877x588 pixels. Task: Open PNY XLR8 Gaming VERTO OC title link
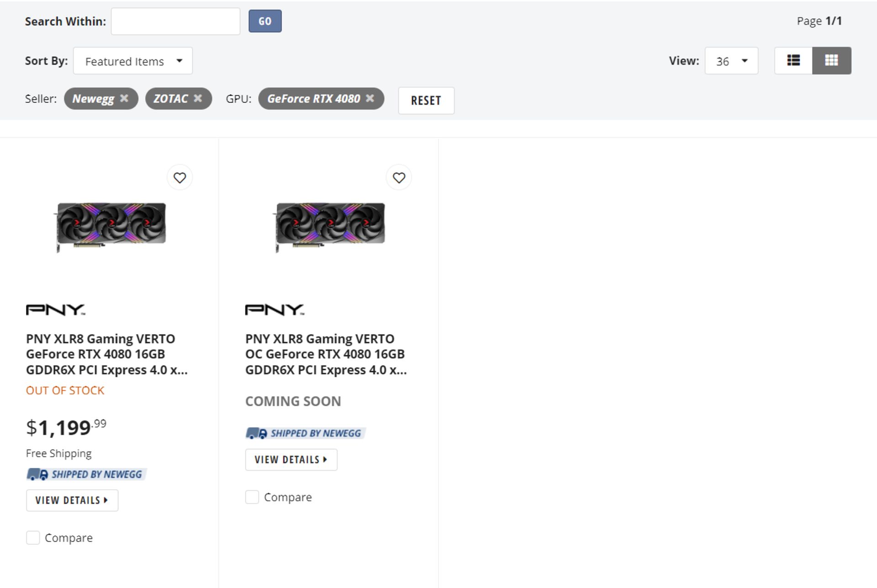pyautogui.click(x=326, y=354)
